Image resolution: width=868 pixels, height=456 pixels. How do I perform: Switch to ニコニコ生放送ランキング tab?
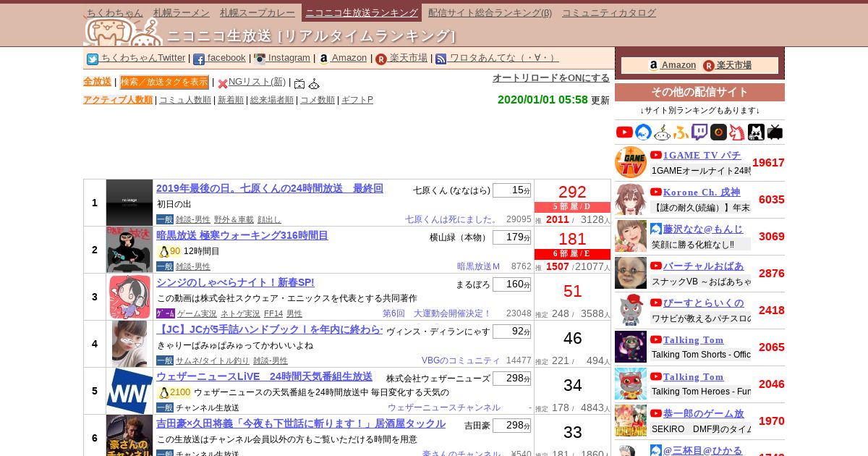pos(362,12)
